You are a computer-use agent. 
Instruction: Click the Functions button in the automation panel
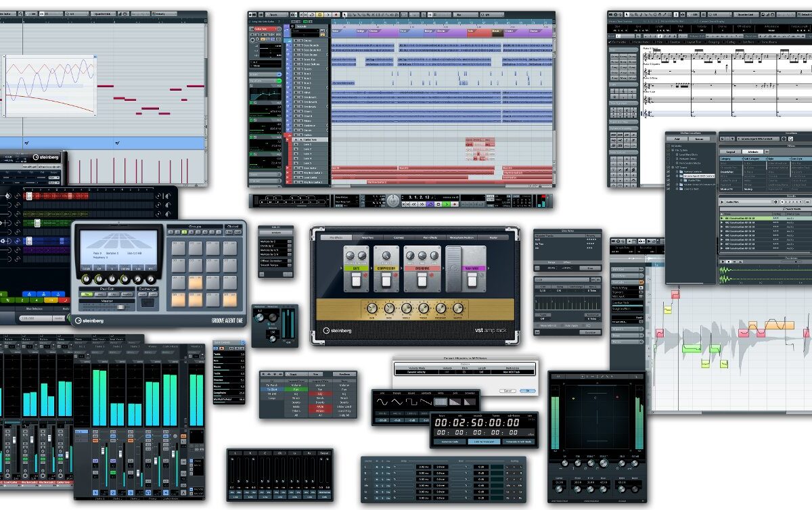pyautogui.click(x=344, y=374)
